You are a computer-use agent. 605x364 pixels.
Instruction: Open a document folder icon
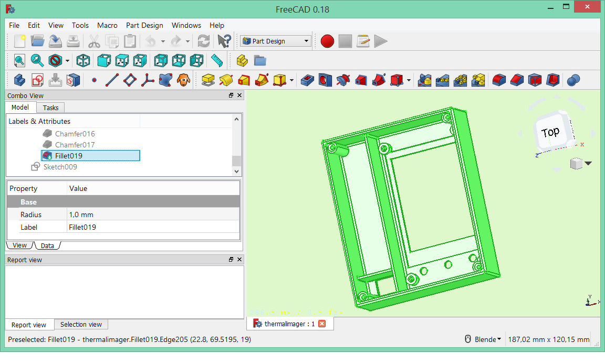tap(37, 41)
